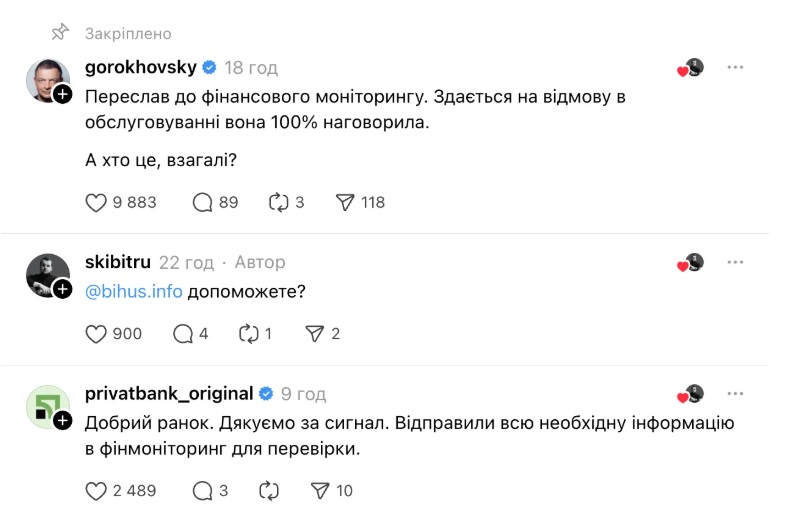Repost the privatbank_original comment
Screen dimensions: 785x524
[269, 490]
